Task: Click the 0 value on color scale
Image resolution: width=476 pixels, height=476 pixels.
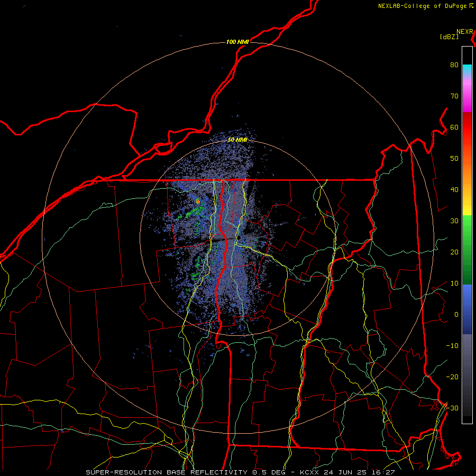Action: click(456, 315)
